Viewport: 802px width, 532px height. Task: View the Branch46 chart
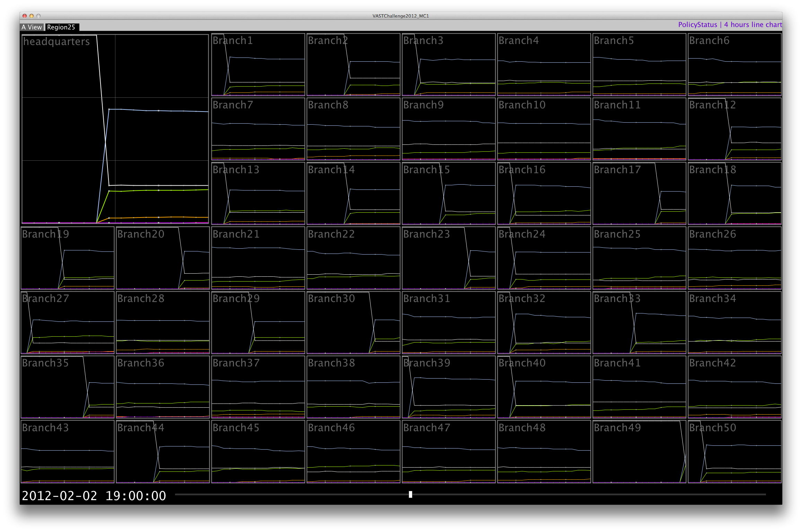coord(354,452)
